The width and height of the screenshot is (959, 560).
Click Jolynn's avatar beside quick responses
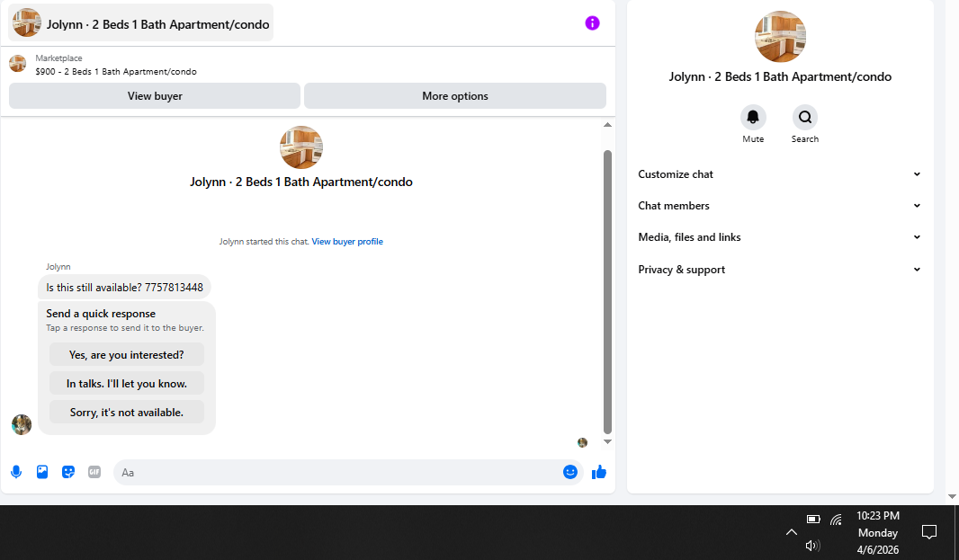pos(22,424)
